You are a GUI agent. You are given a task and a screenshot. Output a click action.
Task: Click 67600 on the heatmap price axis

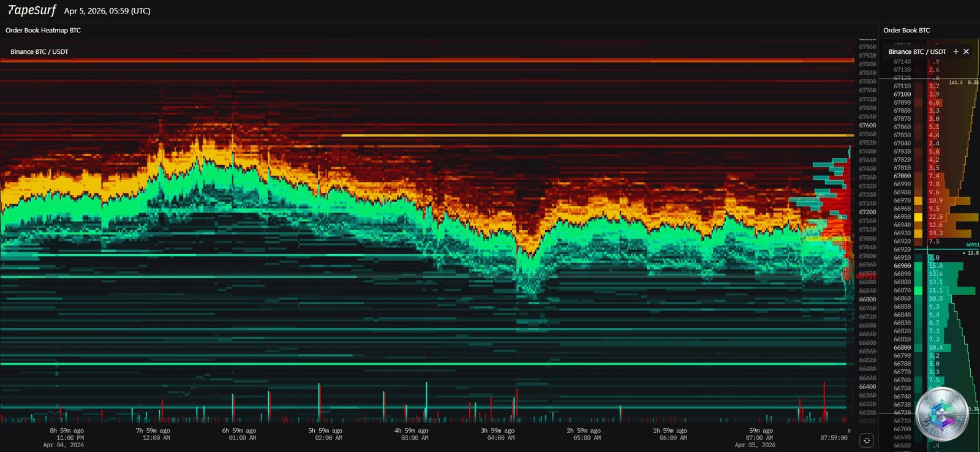point(867,126)
